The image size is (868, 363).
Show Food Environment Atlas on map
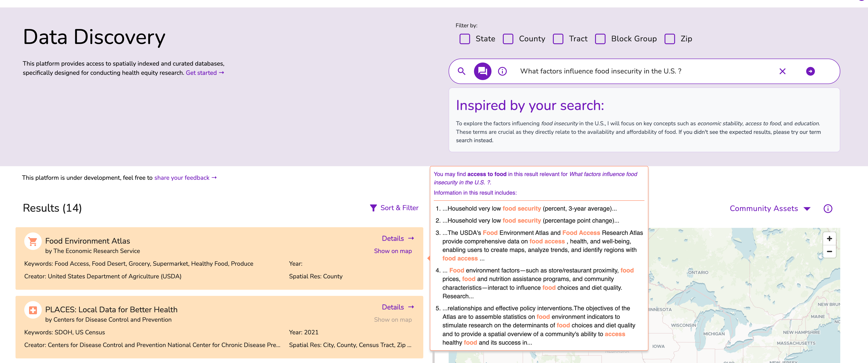point(393,251)
